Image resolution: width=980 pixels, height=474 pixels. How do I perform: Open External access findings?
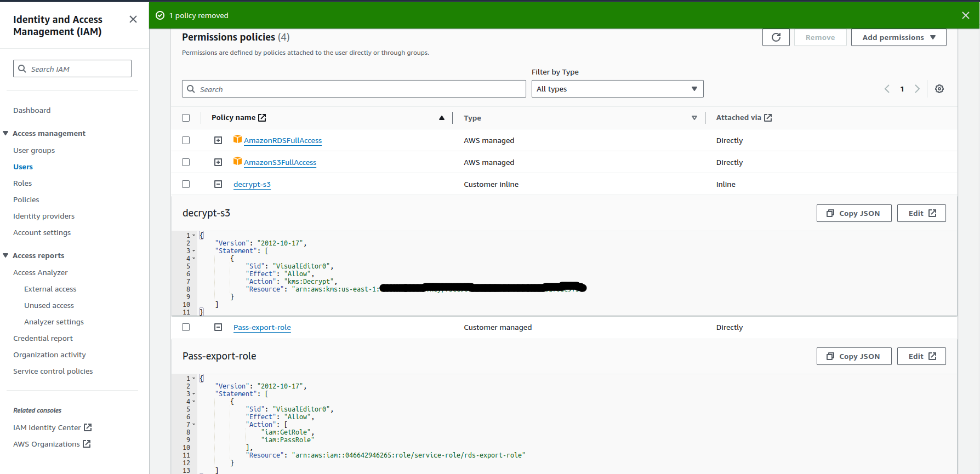[x=50, y=289]
